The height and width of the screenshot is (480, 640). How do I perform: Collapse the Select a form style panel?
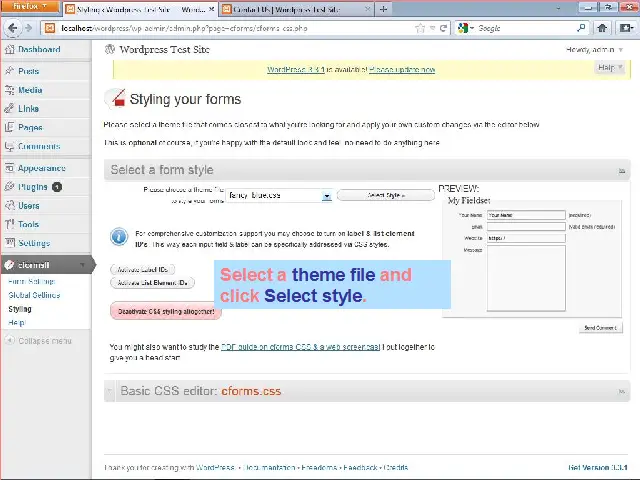coord(622,171)
